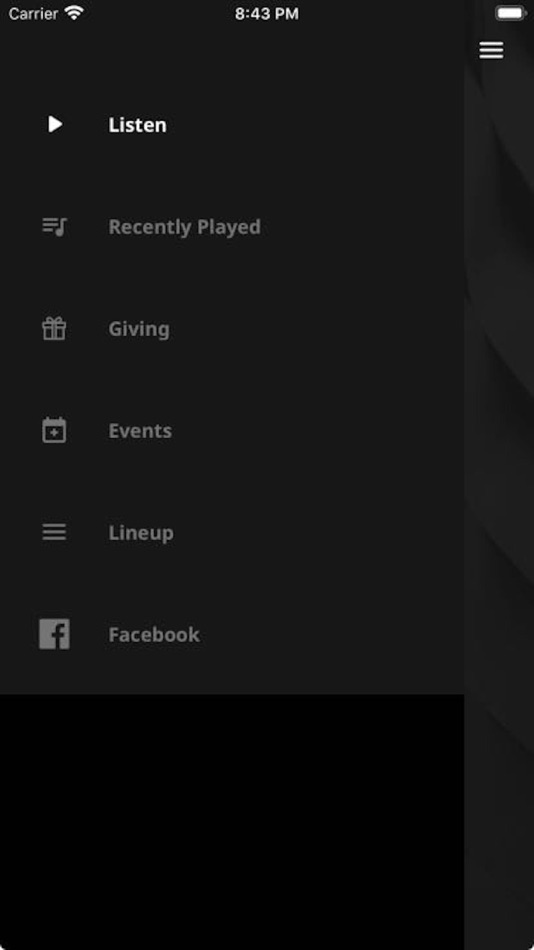
Task: Tap empty drawer space right of Giving
Action: pyautogui.click(x=315, y=329)
